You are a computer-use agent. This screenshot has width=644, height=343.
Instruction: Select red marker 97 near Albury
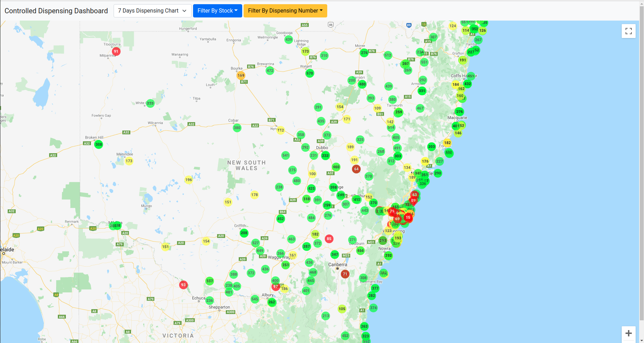[276, 286]
